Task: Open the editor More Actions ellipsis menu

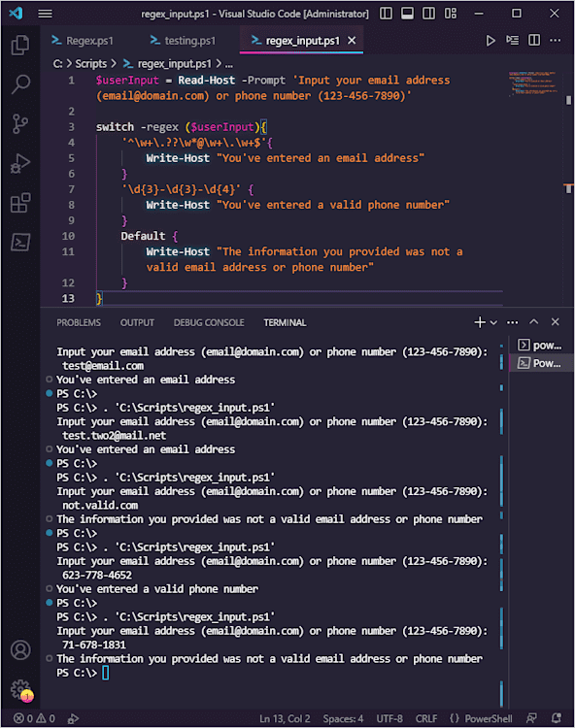Action: tap(555, 41)
